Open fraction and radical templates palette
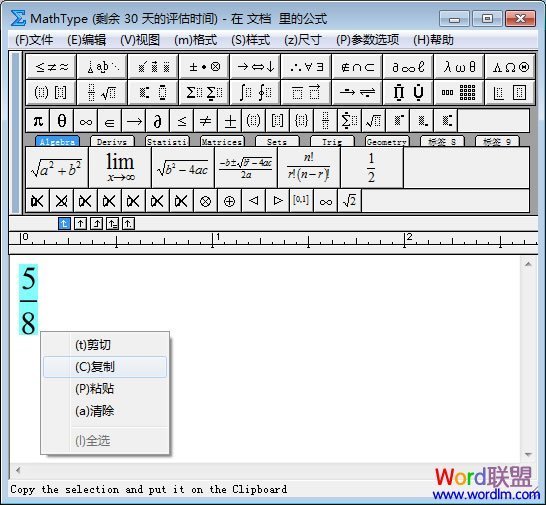This screenshot has width=546, height=505. [102, 92]
